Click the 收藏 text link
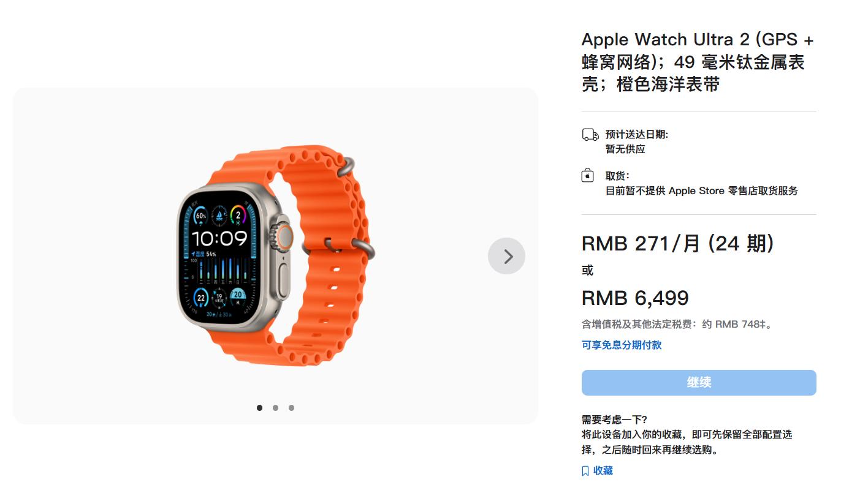The width and height of the screenshot is (841, 504). coord(603,470)
